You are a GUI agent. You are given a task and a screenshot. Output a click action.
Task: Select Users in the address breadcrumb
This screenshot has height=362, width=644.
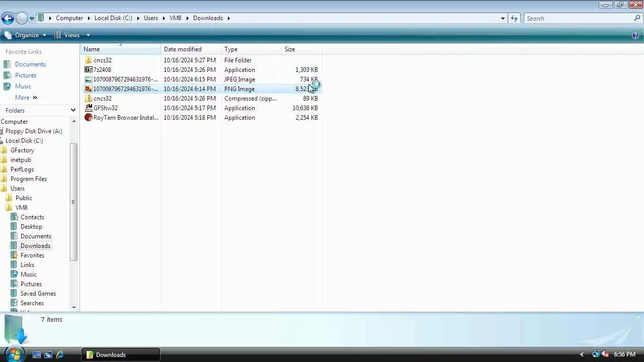(x=151, y=18)
